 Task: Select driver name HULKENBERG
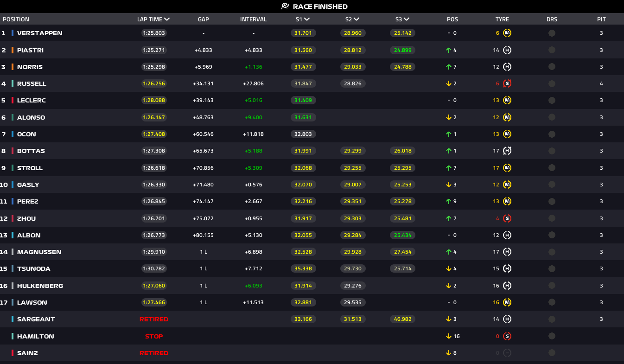tap(40, 286)
